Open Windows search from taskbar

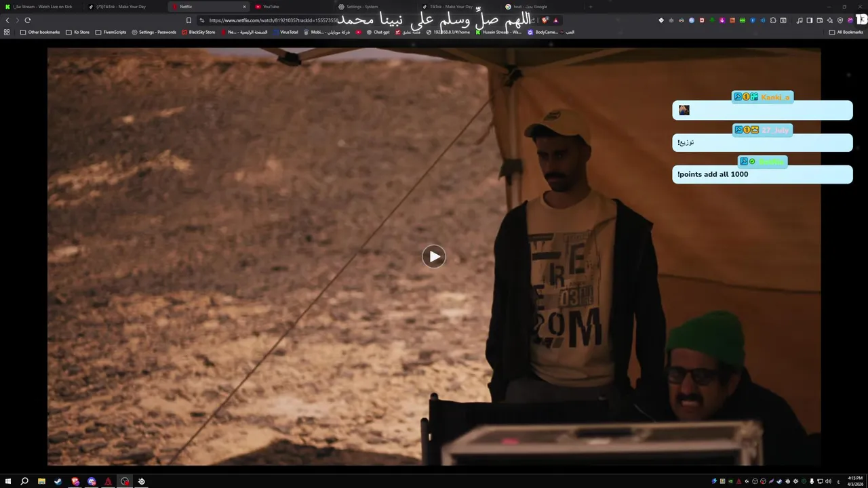click(x=24, y=481)
